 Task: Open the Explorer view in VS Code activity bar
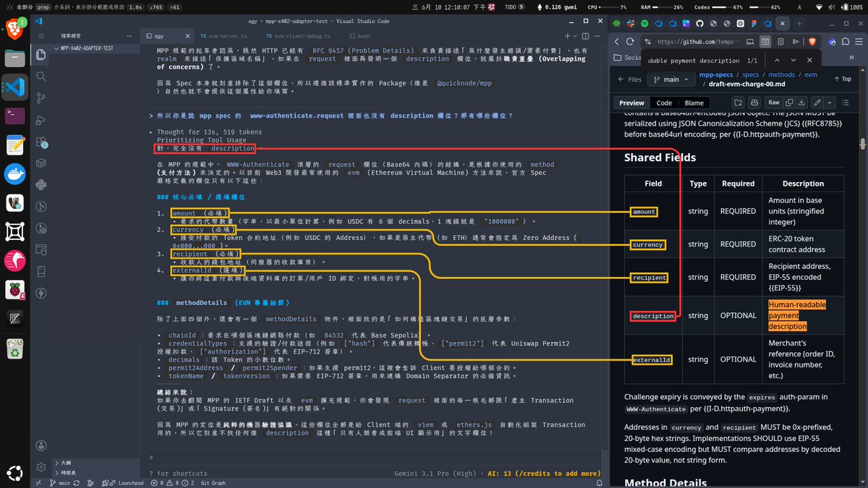(40, 54)
